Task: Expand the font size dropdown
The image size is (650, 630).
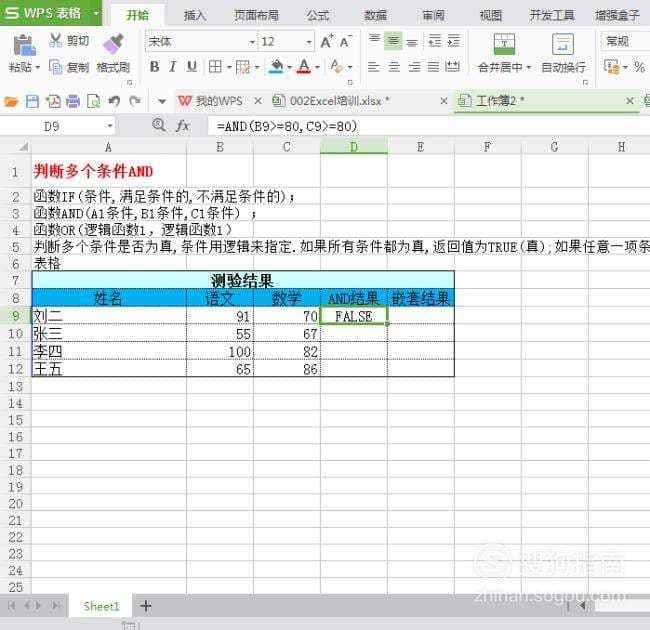Action: [309, 42]
